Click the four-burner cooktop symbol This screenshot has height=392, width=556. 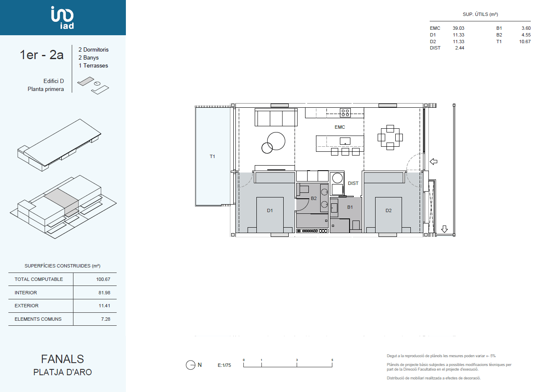pos(345,112)
